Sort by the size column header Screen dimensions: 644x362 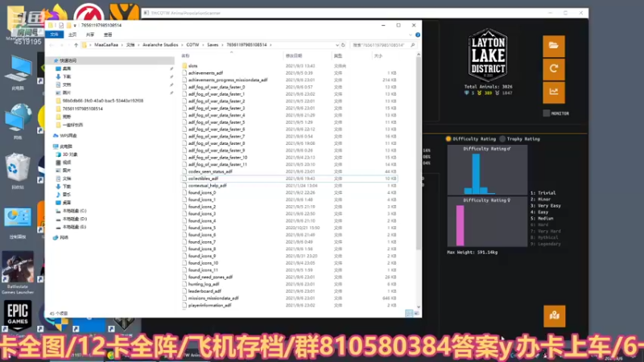coord(385,56)
